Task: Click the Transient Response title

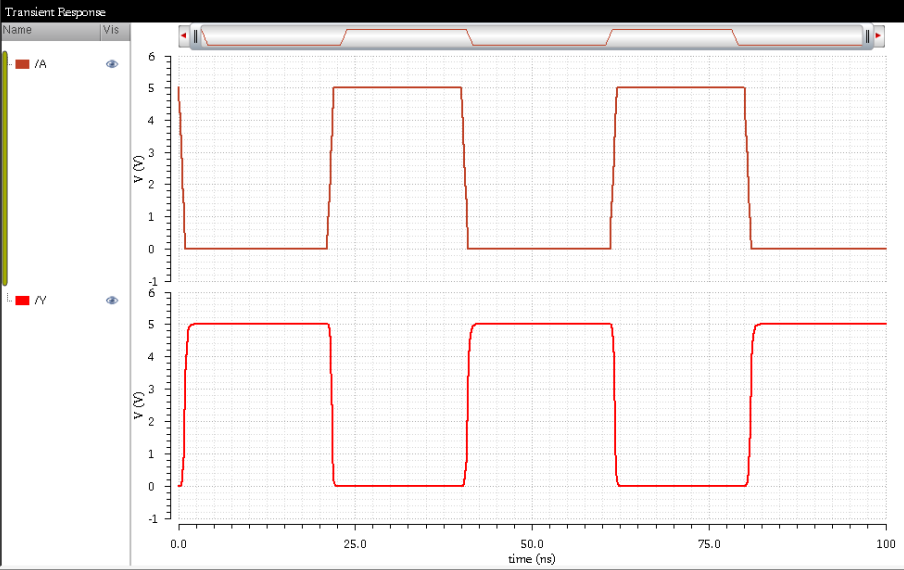Action: point(55,12)
